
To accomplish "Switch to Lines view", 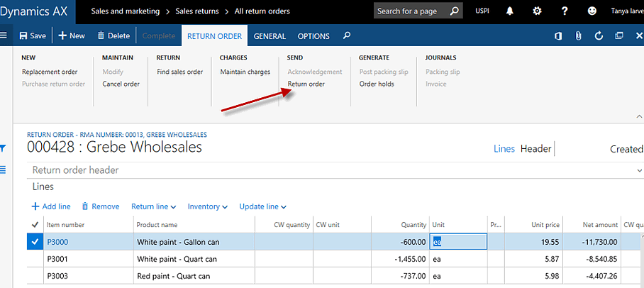I will [504, 149].
